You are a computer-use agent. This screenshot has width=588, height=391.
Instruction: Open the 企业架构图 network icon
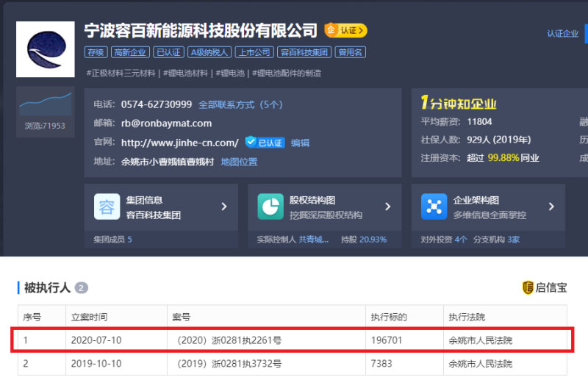(x=434, y=207)
